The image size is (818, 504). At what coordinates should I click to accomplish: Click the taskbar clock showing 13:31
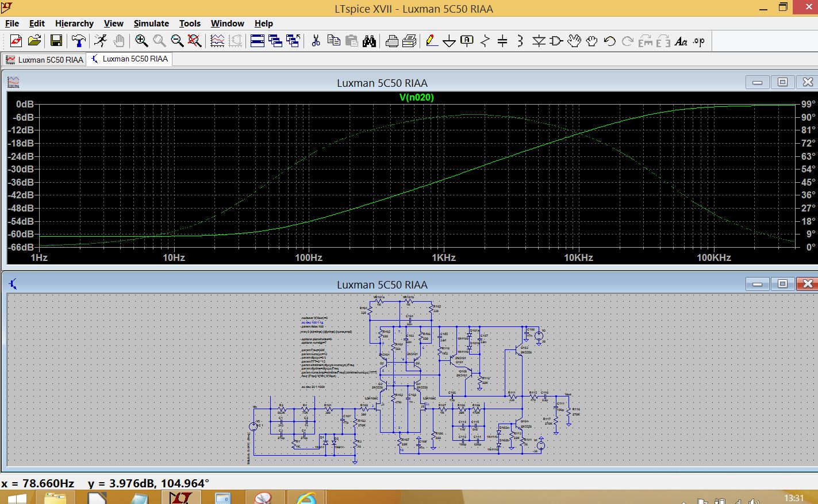[794, 498]
